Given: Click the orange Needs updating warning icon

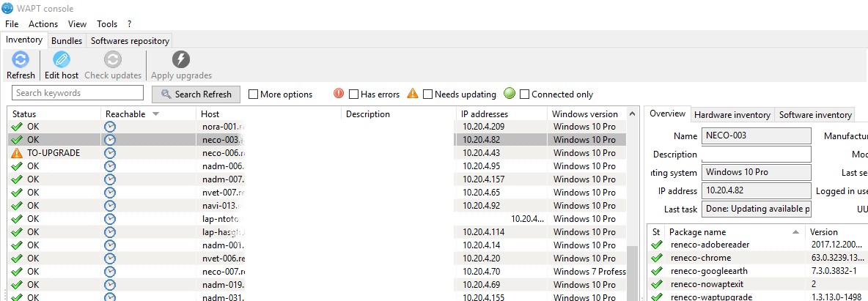Looking at the screenshot, I should (413, 94).
